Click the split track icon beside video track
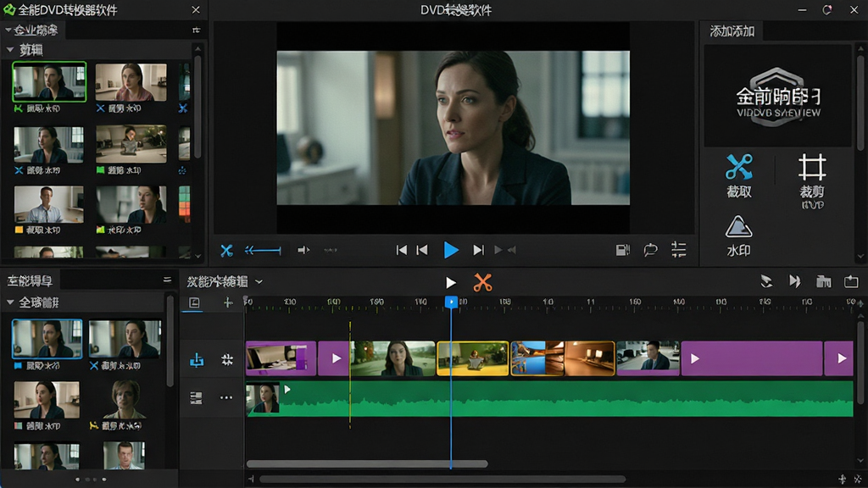 227,359
